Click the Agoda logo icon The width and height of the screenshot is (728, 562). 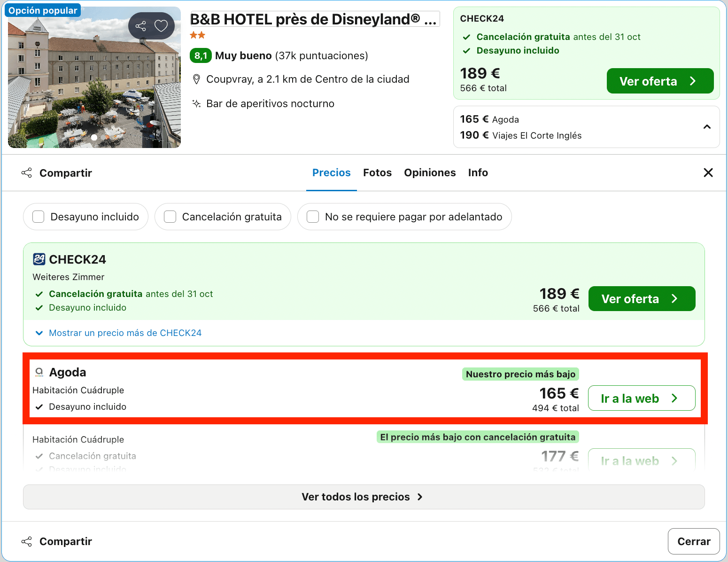tap(39, 372)
